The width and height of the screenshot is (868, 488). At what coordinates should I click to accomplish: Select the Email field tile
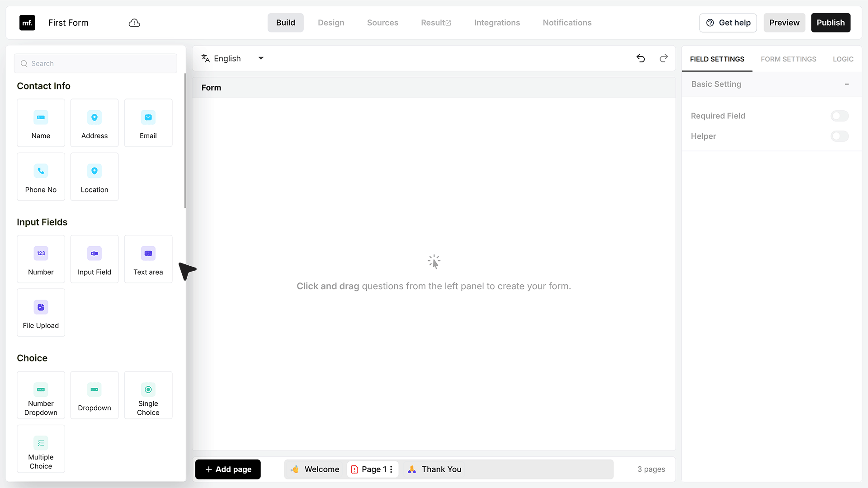pyautogui.click(x=148, y=123)
